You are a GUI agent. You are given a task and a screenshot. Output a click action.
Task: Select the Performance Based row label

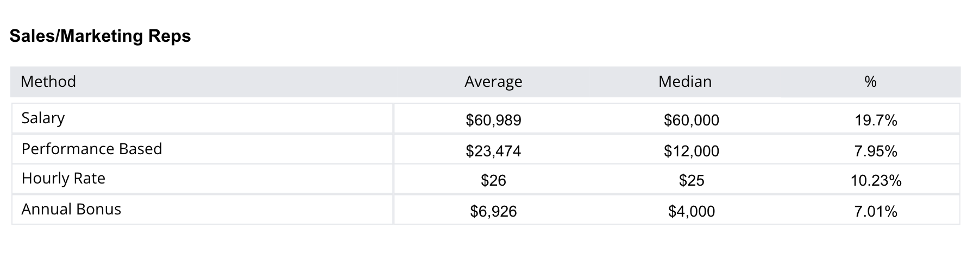92,149
